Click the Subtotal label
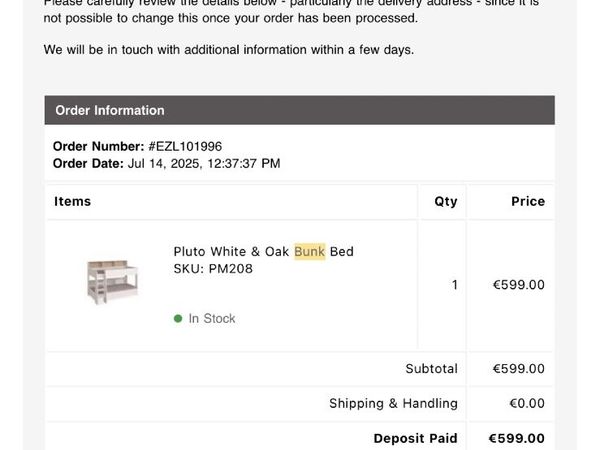 click(x=431, y=368)
